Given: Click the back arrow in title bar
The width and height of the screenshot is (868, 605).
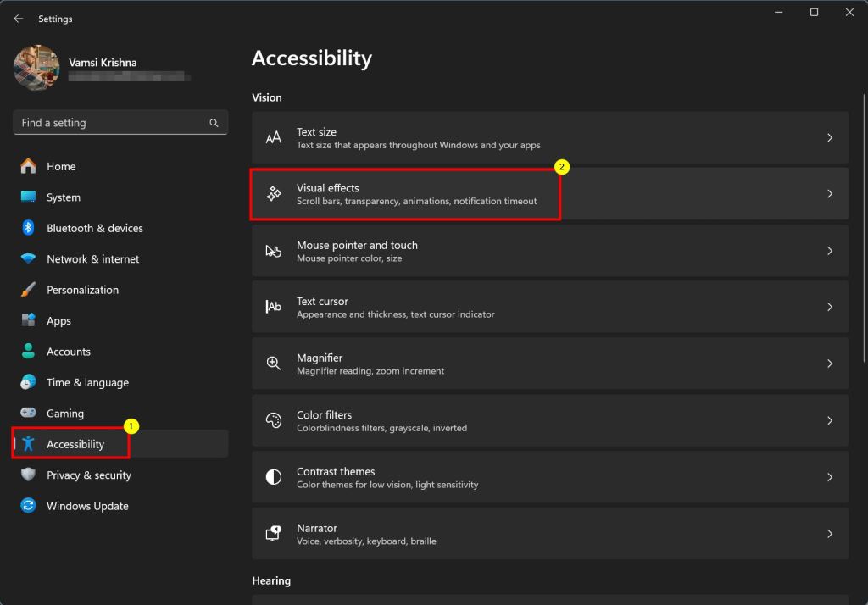Looking at the screenshot, I should (19, 19).
